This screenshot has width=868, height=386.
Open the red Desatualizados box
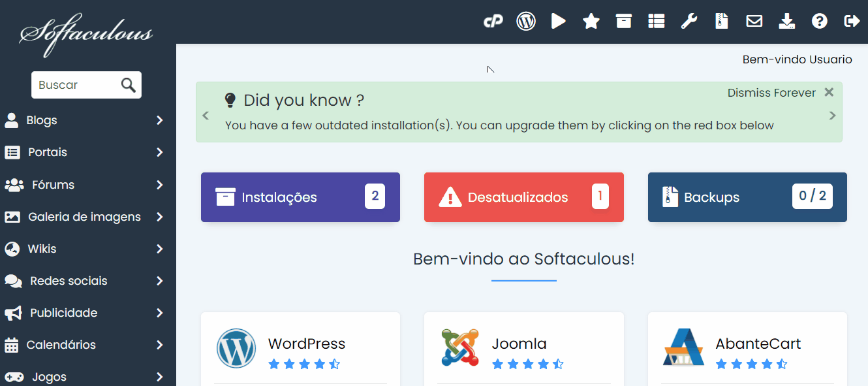click(524, 197)
